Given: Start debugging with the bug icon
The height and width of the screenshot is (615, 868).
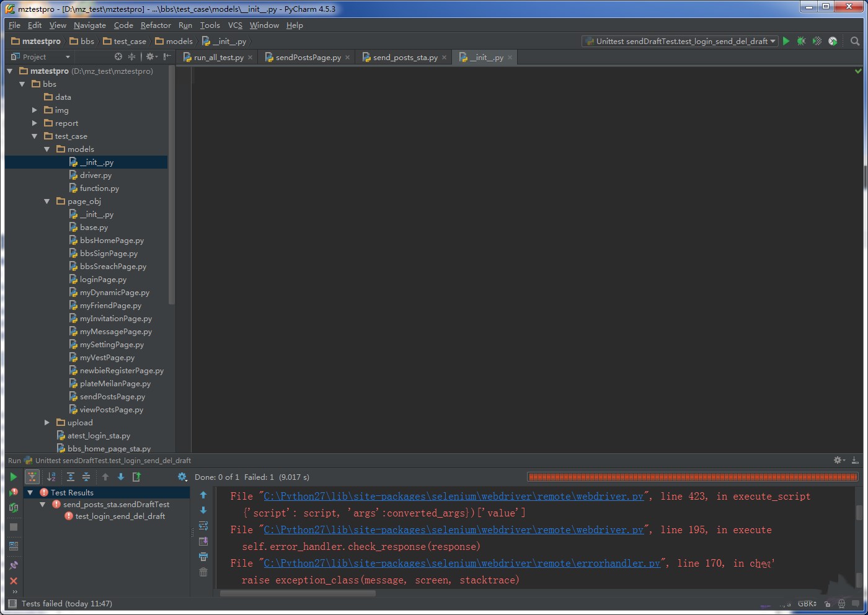Looking at the screenshot, I should 801,41.
